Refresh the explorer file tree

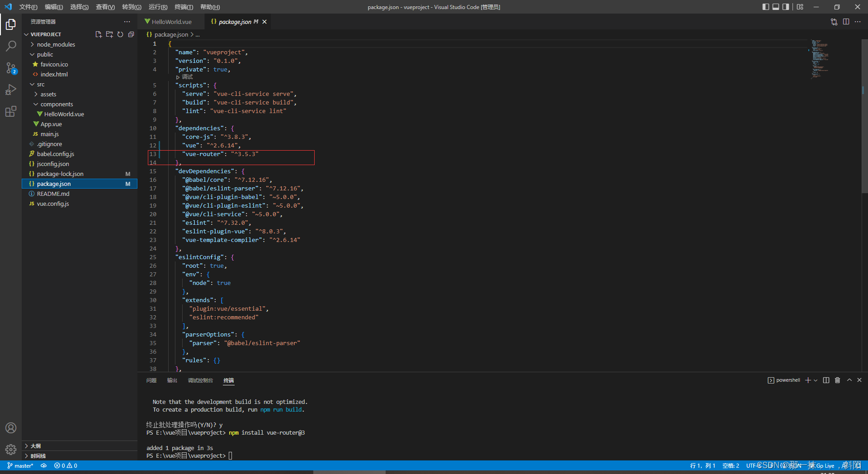120,34
